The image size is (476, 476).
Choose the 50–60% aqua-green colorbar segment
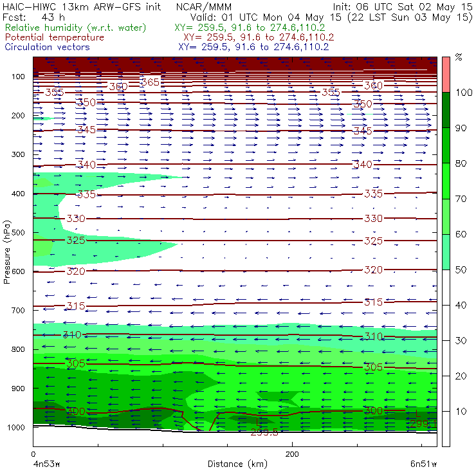446,252
